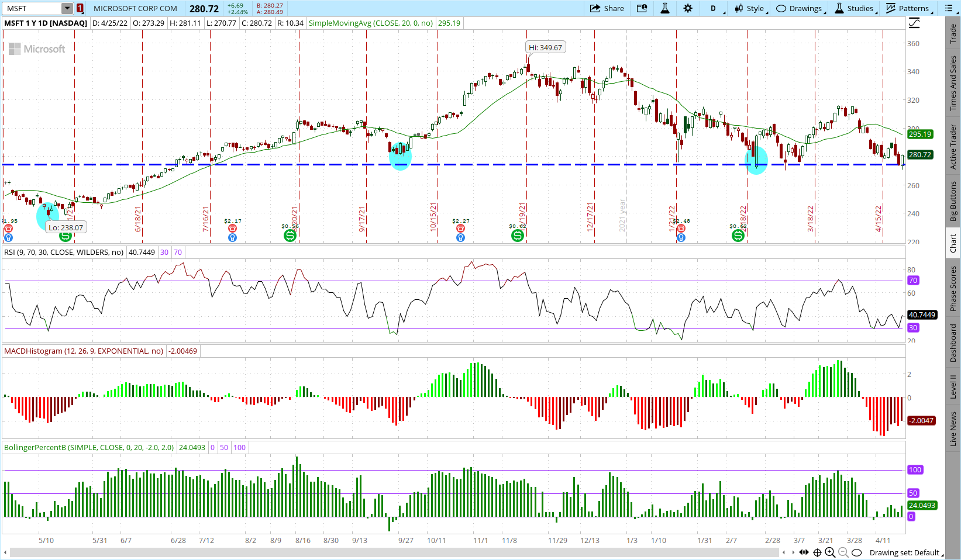Image resolution: width=961 pixels, height=560 pixels.
Task: Open the Level II side tab
Action: coord(953,387)
